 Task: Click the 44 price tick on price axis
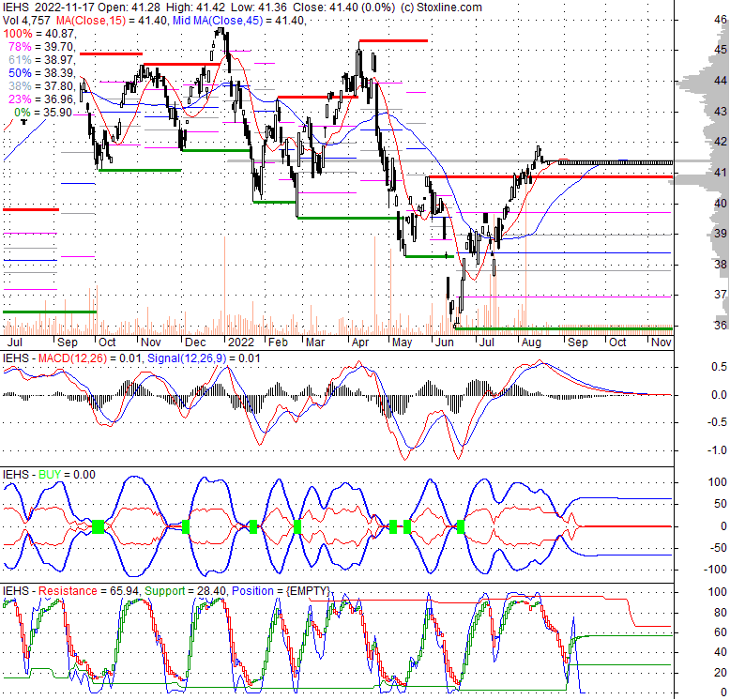click(721, 81)
